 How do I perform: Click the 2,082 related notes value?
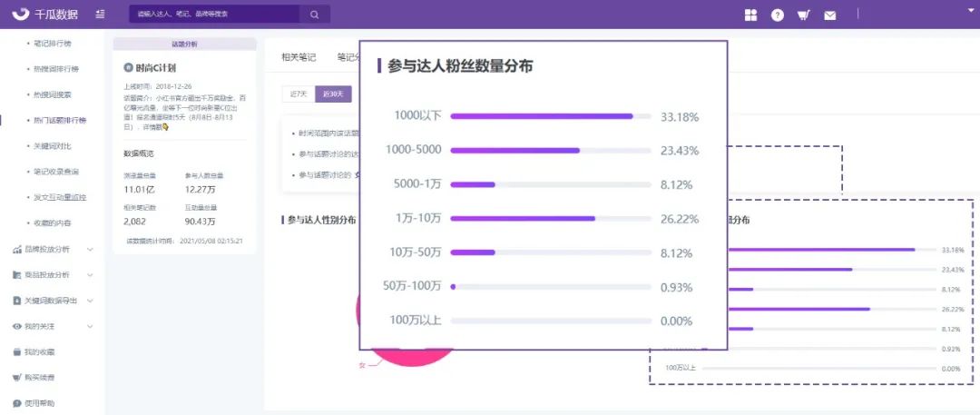pyautogui.click(x=135, y=221)
